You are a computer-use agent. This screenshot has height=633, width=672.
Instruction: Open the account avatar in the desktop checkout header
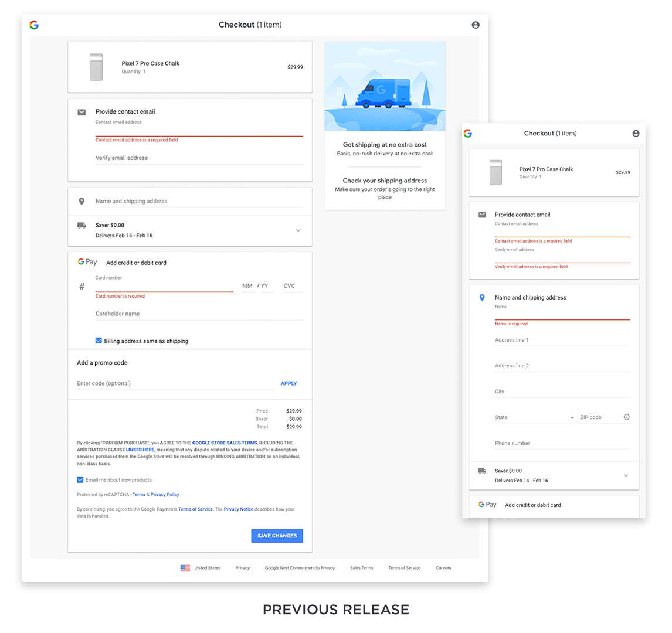[476, 25]
